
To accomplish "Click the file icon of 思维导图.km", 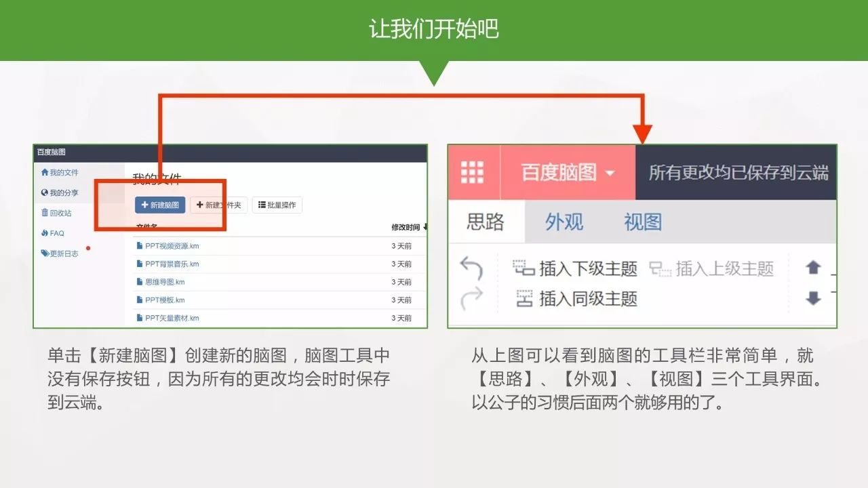I will pos(140,282).
